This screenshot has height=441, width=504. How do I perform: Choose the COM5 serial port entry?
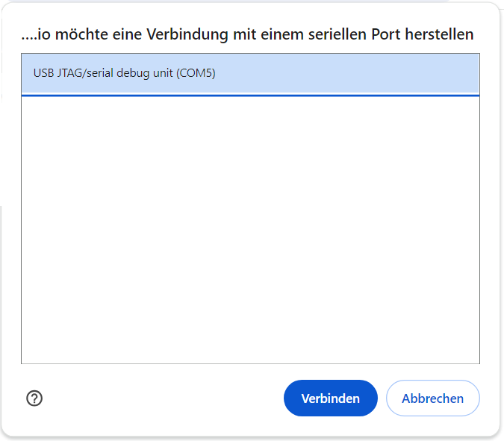click(x=250, y=74)
